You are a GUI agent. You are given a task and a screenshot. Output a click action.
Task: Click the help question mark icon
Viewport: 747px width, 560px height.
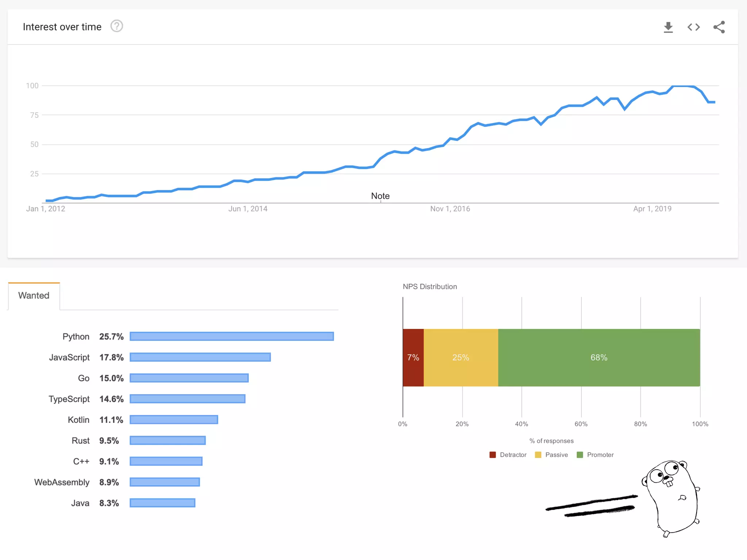tap(117, 27)
